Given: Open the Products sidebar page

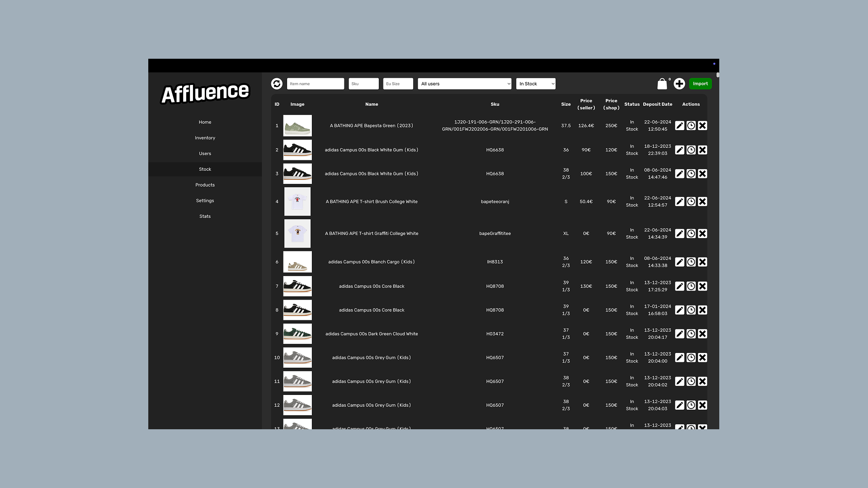Looking at the screenshot, I should (205, 185).
